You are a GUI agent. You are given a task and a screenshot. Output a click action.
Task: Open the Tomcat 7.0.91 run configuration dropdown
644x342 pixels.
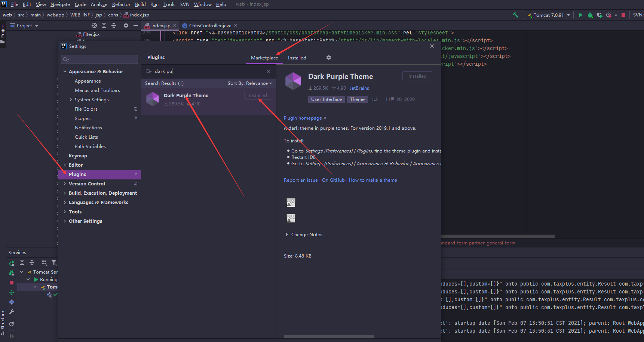[548, 15]
